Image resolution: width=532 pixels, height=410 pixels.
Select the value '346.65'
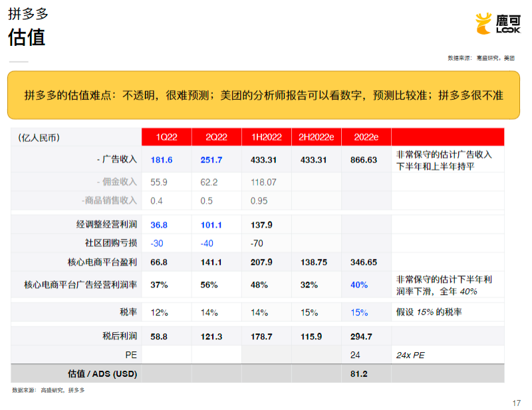tap(364, 262)
